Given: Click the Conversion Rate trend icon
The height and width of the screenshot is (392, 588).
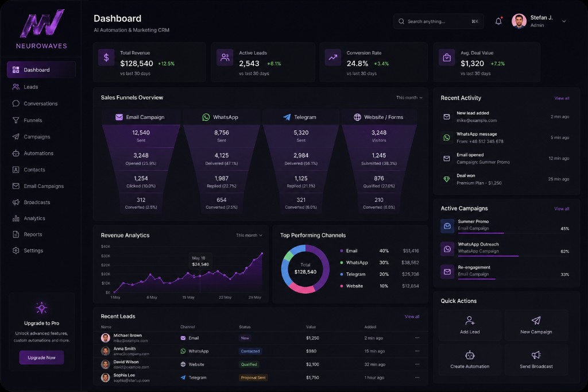Looking at the screenshot, I should (333, 57).
